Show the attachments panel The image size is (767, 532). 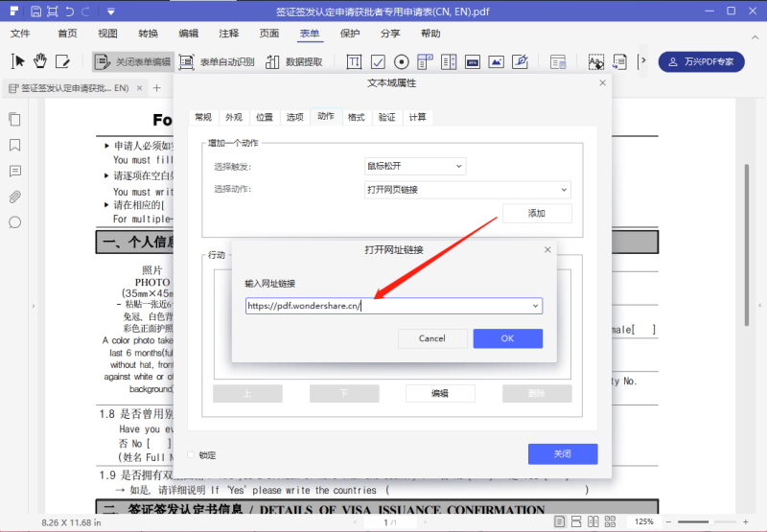14,197
